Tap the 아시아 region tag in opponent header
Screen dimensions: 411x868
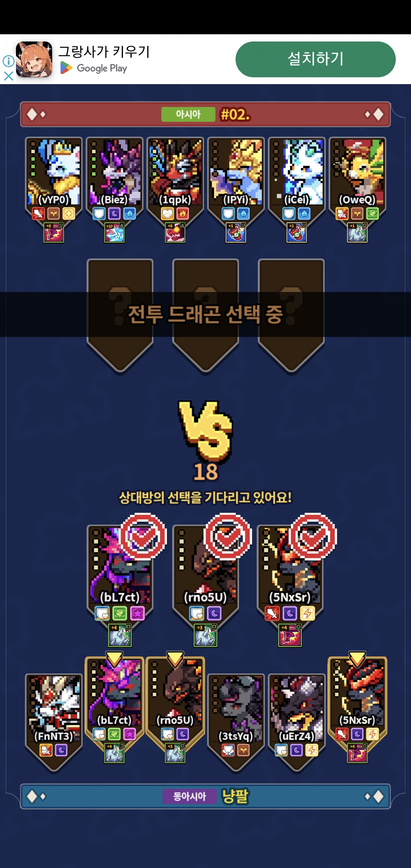(x=188, y=114)
